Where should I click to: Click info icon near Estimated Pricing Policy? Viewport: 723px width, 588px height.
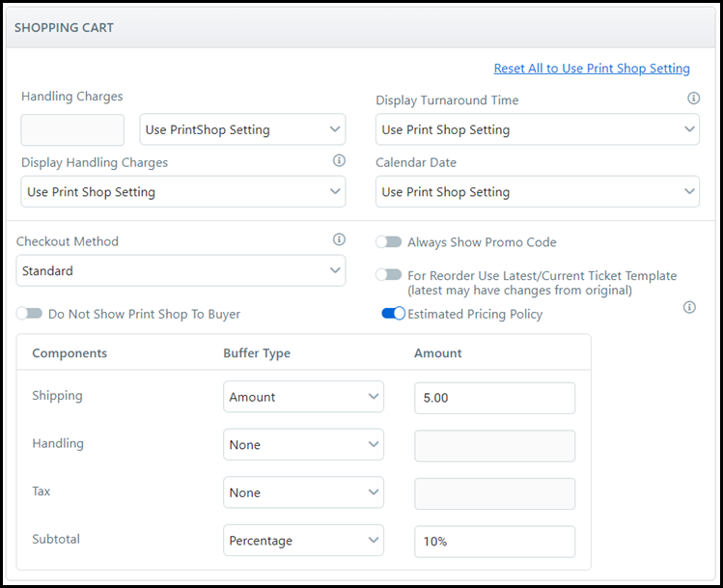click(x=689, y=307)
